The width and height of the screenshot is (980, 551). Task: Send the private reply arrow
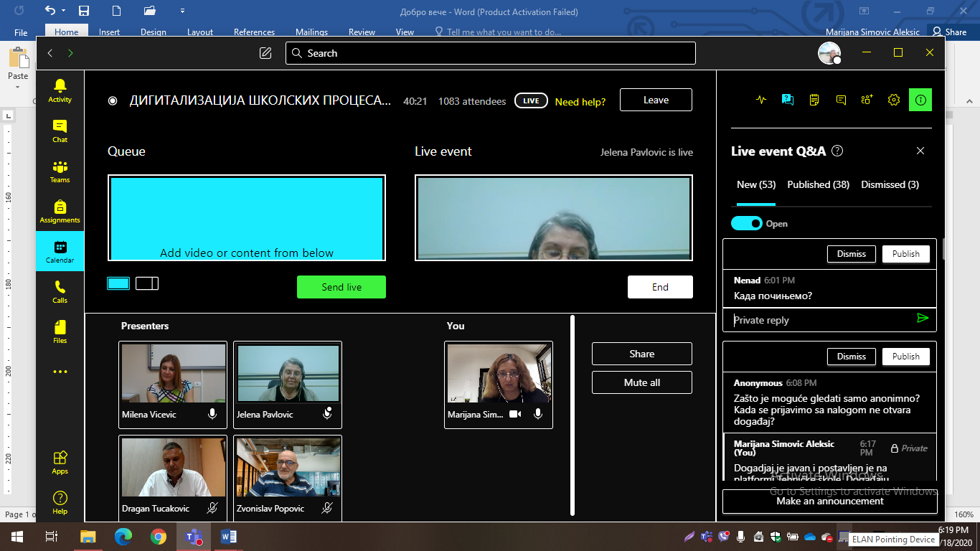tap(923, 319)
